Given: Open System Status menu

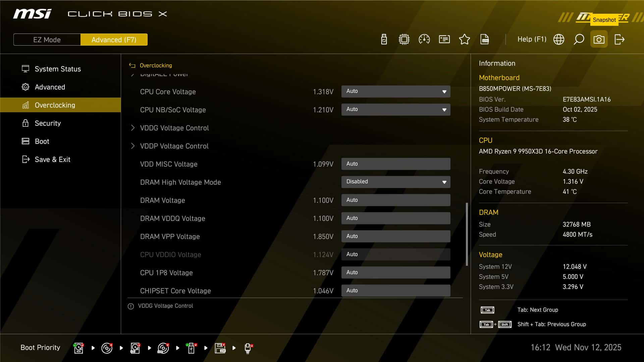Looking at the screenshot, I should (x=60, y=69).
